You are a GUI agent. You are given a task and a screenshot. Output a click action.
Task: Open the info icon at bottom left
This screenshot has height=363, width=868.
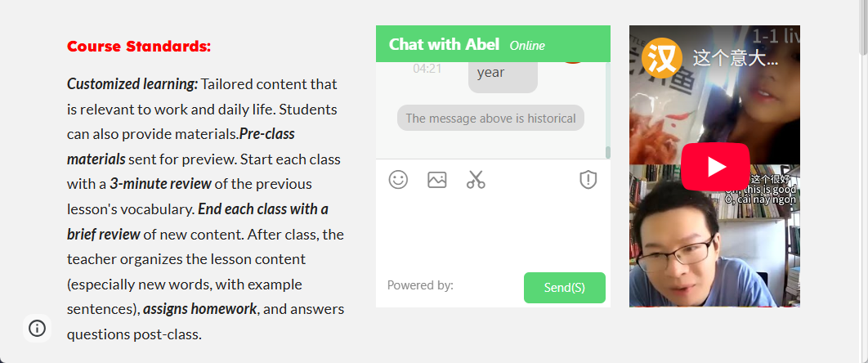coord(37,328)
